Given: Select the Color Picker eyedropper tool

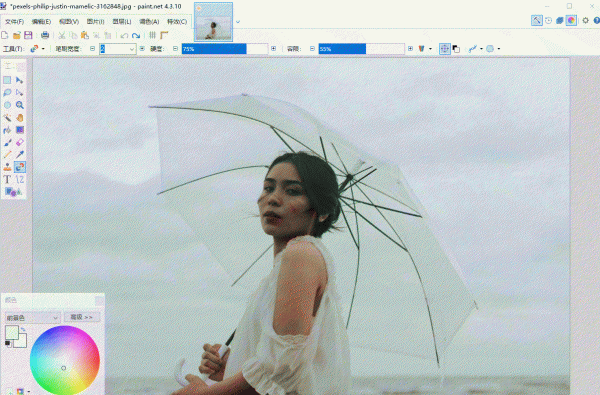Looking at the screenshot, I should tap(20, 155).
